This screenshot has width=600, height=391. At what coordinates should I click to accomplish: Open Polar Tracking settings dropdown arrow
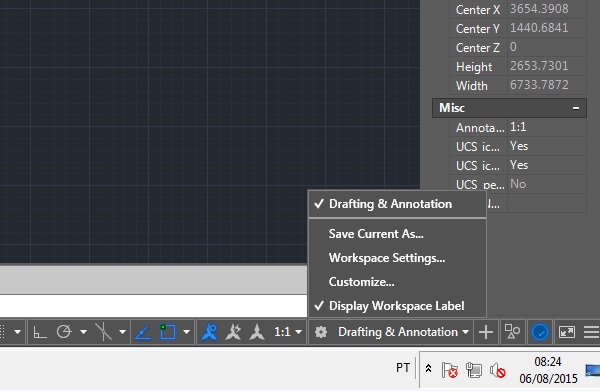tap(83, 332)
